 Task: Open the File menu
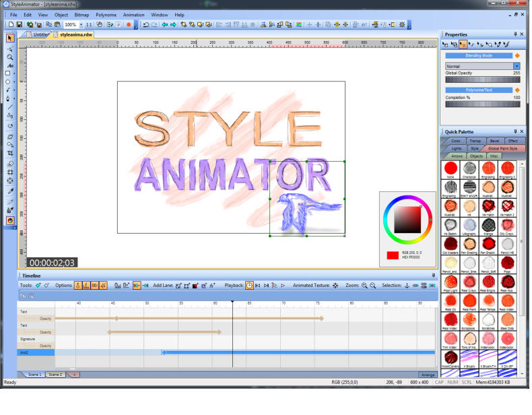[13, 15]
